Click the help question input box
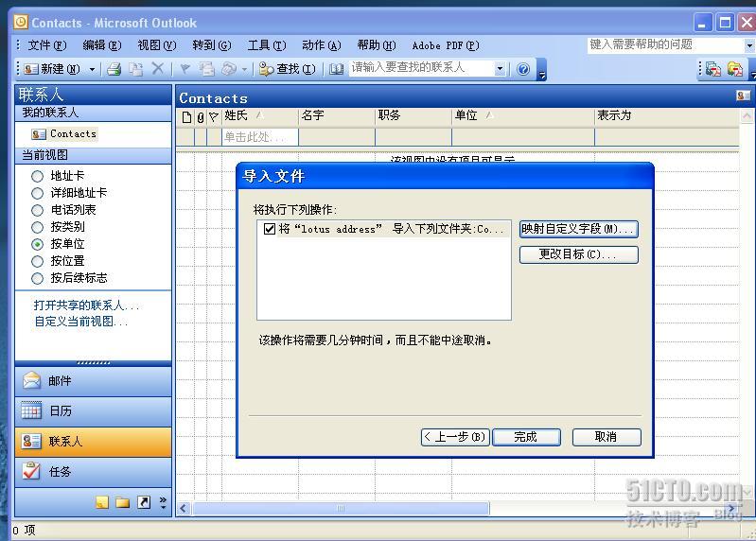The image size is (756, 541). tap(666, 45)
